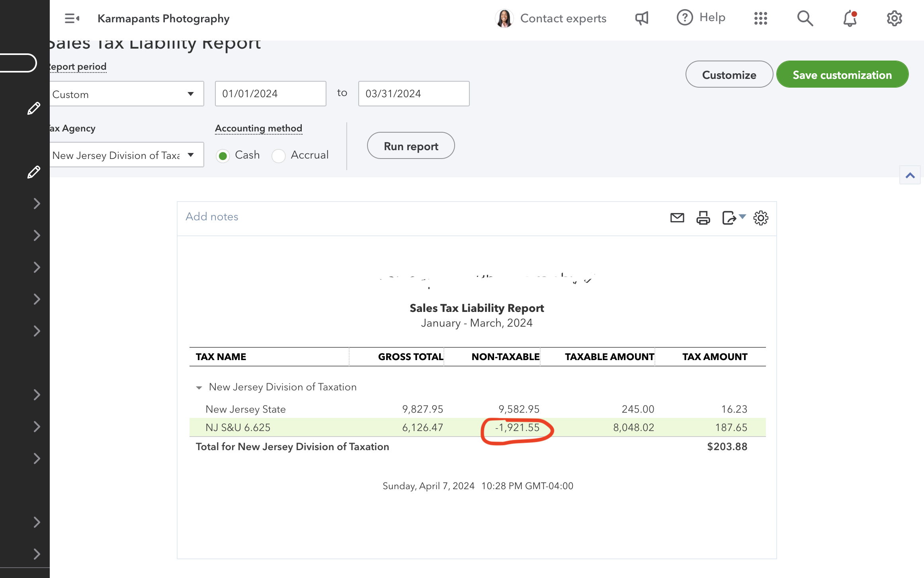The width and height of the screenshot is (924, 578).
Task: Open the apps grid icon
Action: point(760,18)
